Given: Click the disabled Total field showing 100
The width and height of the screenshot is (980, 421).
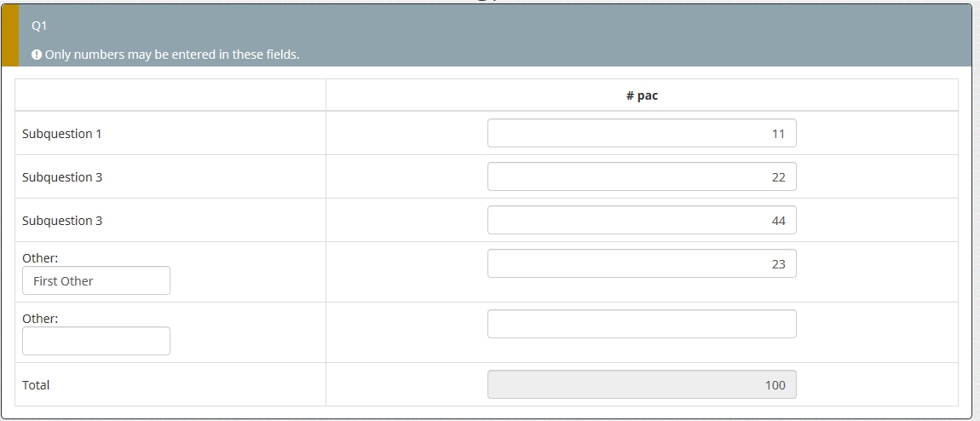Looking at the screenshot, I should pos(642,385).
